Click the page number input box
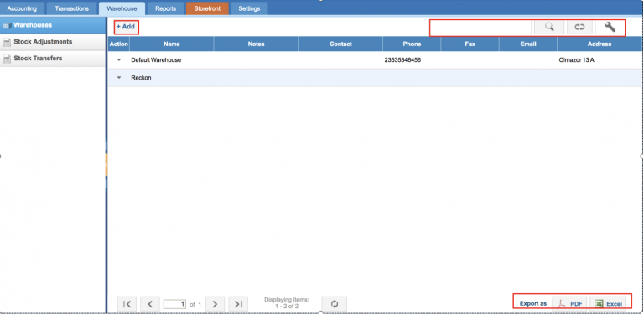 point(174,304)
